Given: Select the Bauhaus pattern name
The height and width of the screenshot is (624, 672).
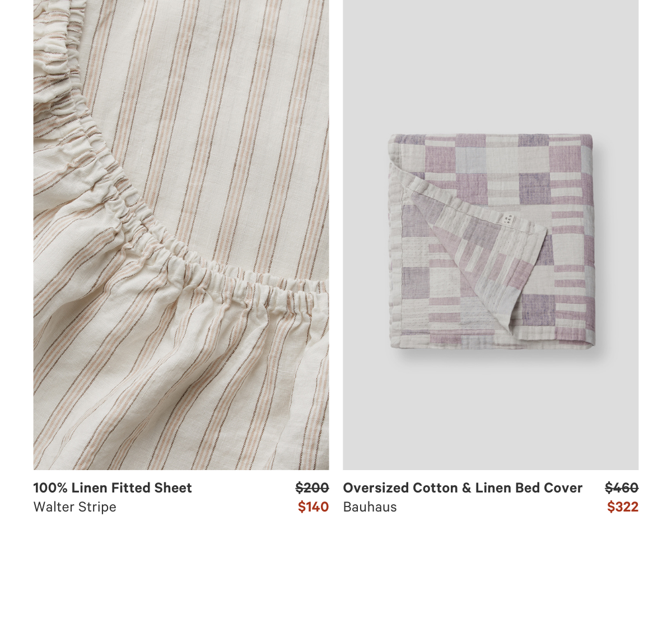Looking at the screenshot, I should click(x=370, y=507).
